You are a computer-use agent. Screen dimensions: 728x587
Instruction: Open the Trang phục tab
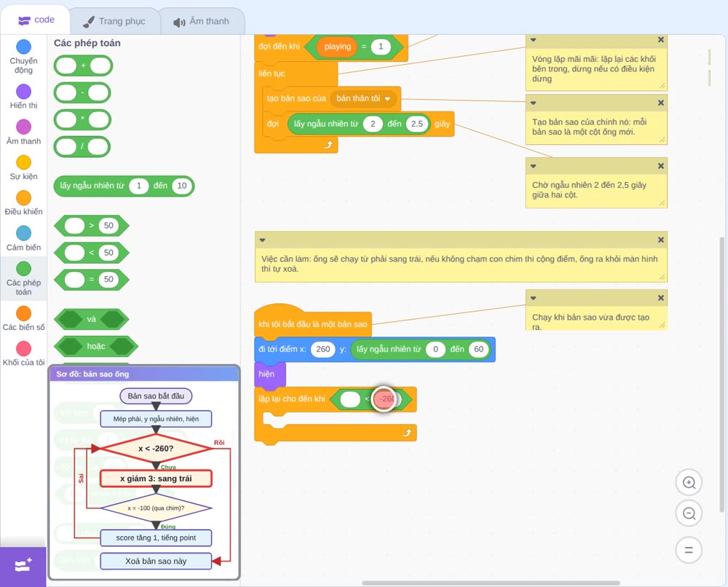click(114, 21)
